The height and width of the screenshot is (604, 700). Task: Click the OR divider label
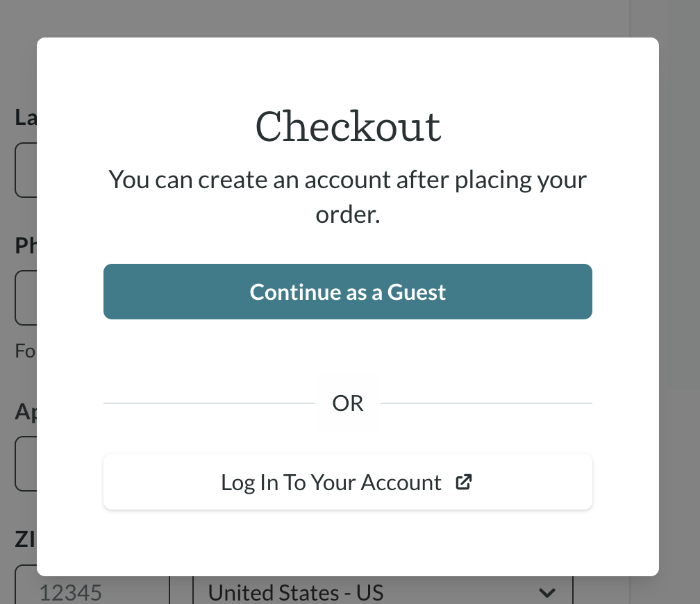[x=348, y=403]
